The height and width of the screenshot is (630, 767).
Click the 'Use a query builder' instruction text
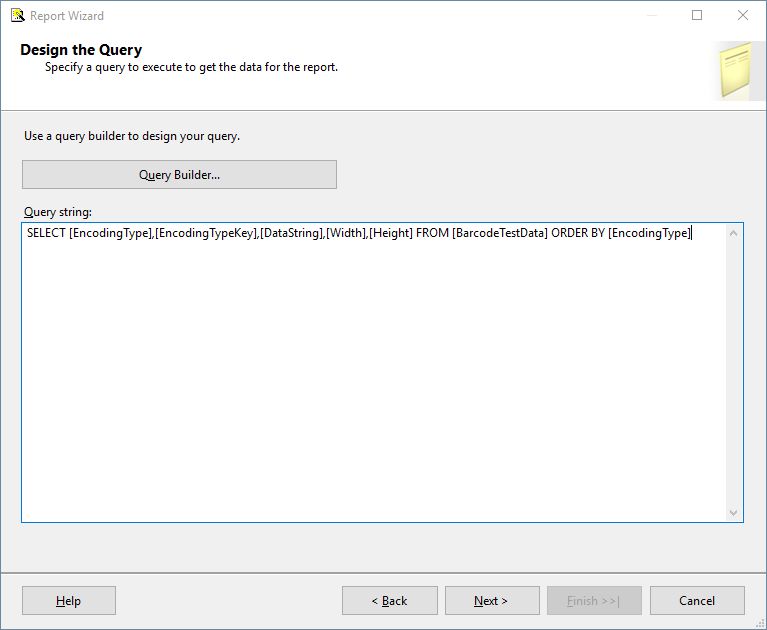(132, 136)
